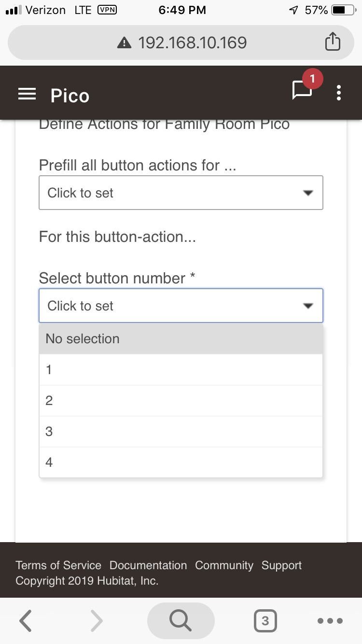The width and height of the screenshot is (362, 644).
Task: Select button number 2 from list
Action: click(181, 401)
